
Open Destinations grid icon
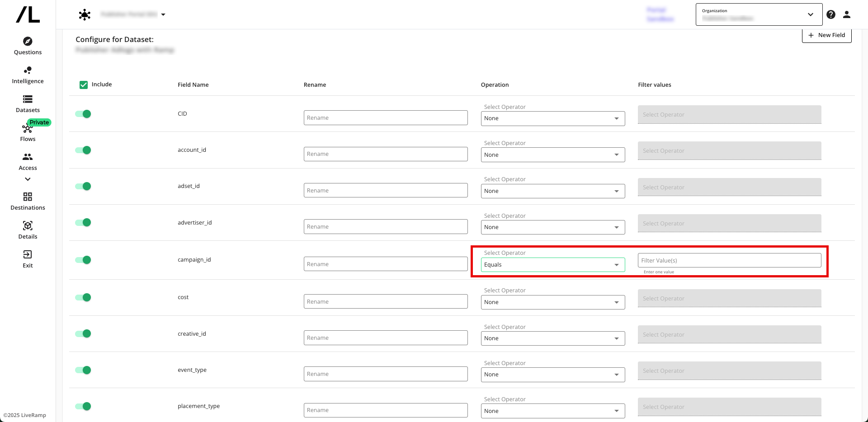coord(28,197)
